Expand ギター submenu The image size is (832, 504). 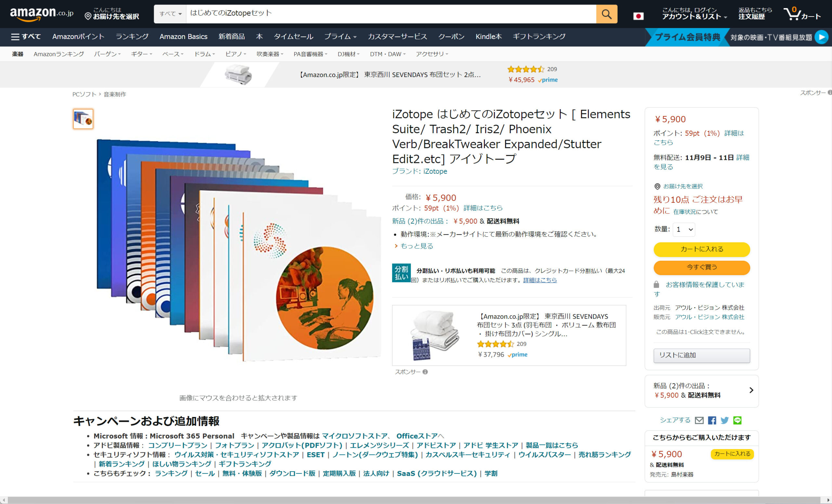tap(141, 54)
